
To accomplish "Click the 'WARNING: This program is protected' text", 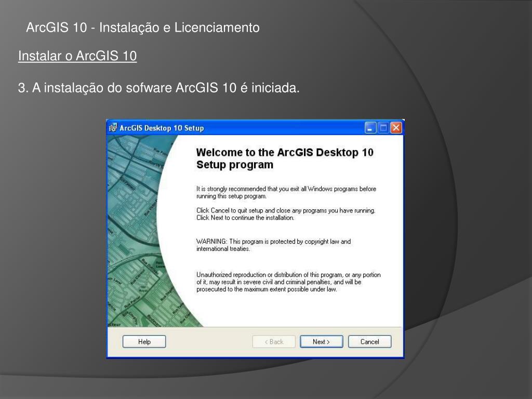I will point(273,245).
